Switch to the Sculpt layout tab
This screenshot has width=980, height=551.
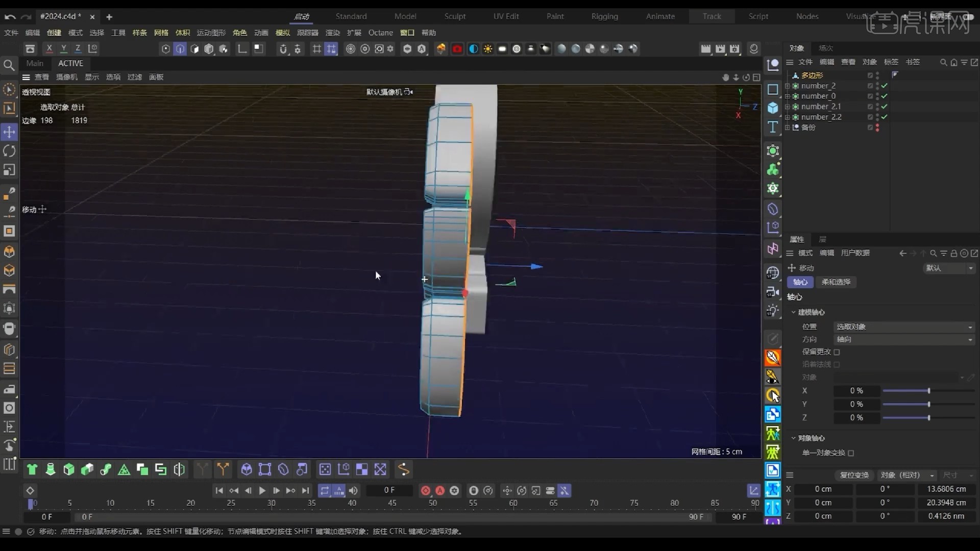[x=455, y=16]
